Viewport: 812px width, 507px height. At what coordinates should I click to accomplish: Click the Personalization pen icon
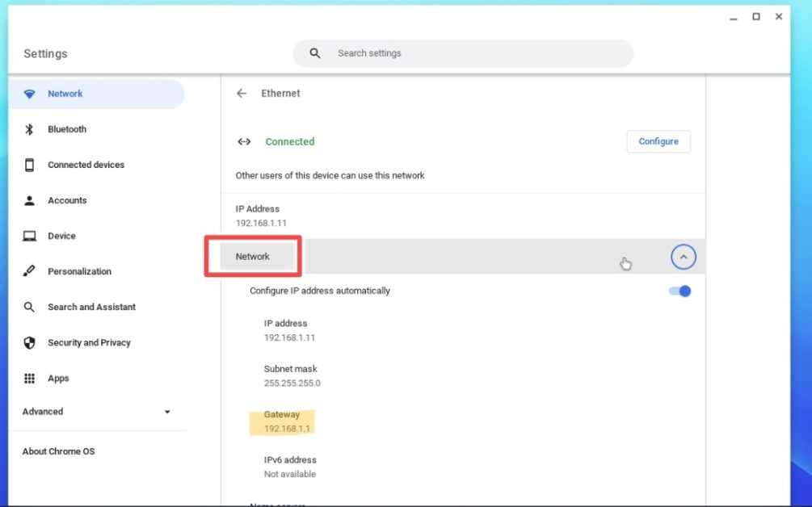30,271
